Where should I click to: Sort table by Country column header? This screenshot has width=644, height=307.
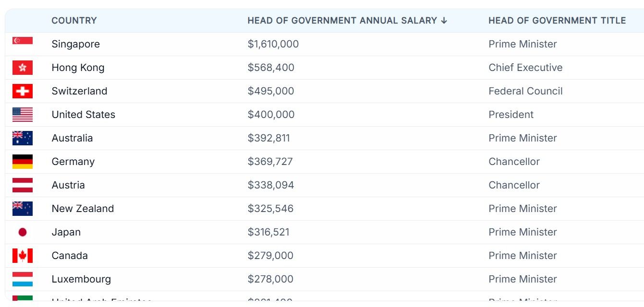(74, 21)
